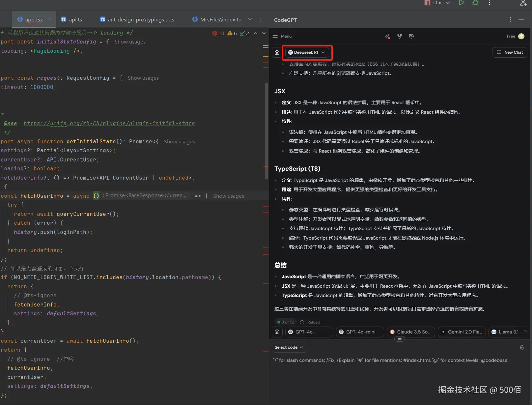Select the Claude 3.5 Sonnet model chip

(x=411, y=332)
